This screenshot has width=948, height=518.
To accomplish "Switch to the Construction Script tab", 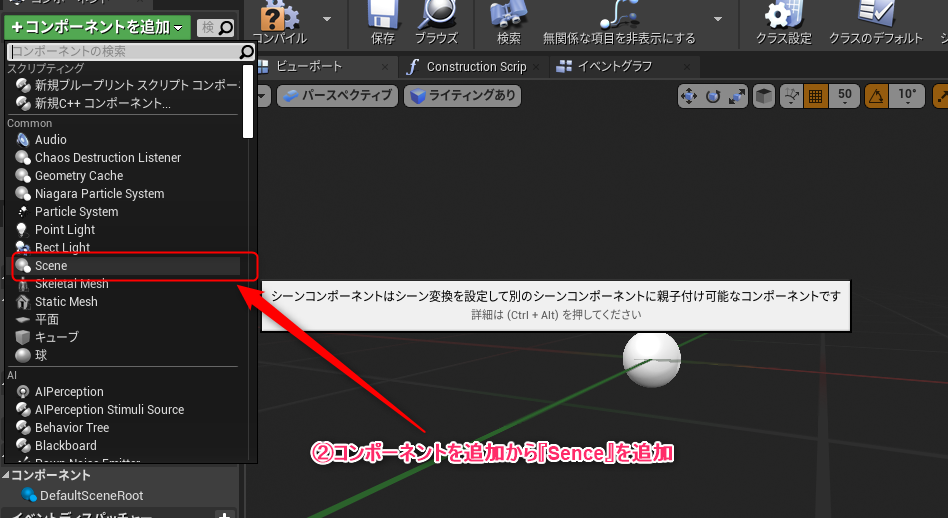I will 475,67.
